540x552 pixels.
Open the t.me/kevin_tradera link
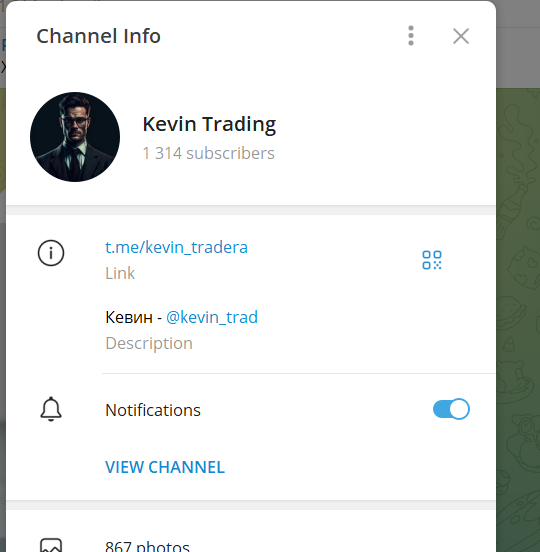coord(176,247)
